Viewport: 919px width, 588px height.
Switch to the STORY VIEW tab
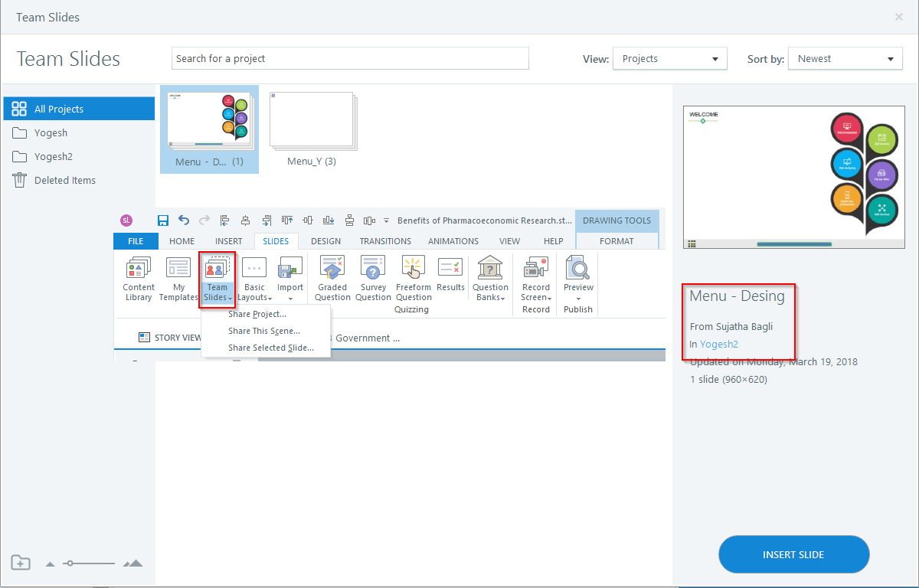170,337
